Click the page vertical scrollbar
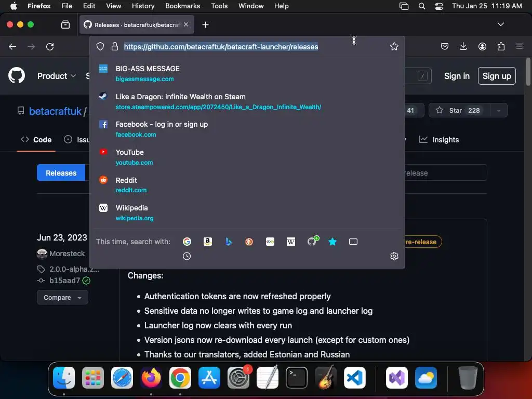The width and height of the screenshot is (532, 399). [x=528, y=72]
